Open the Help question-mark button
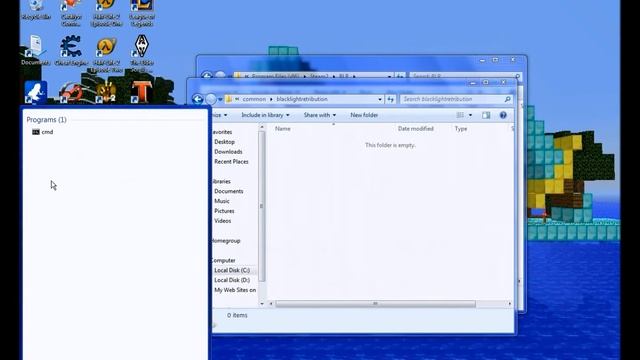The height and width of the screenshot is (360, 640). pyautogui.click(x=503, y=115)
